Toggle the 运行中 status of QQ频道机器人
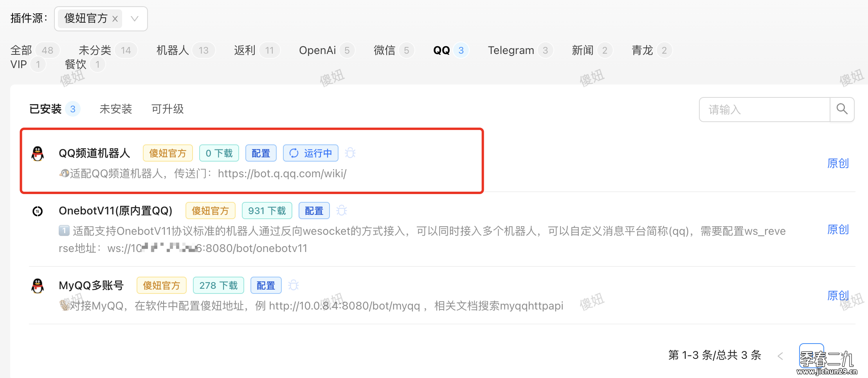Image resolution: width=868 pixels, height=378 pixels. click(x=311, y=153)
